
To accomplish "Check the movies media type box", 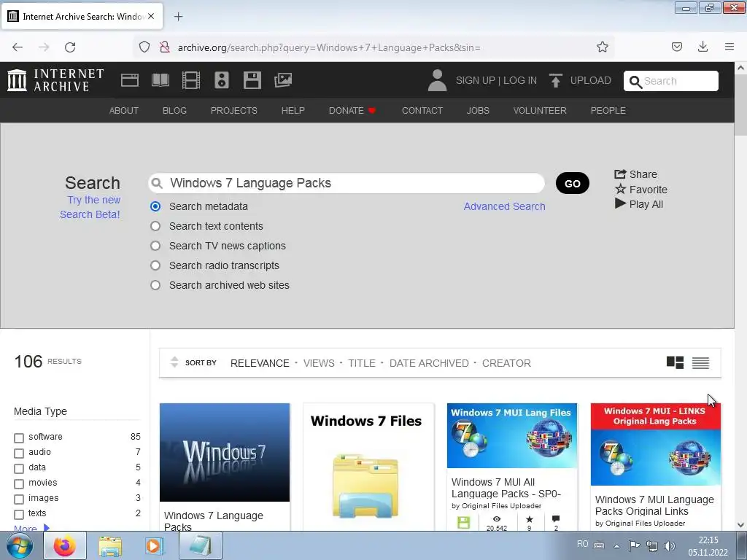I will tap(19, 484).
